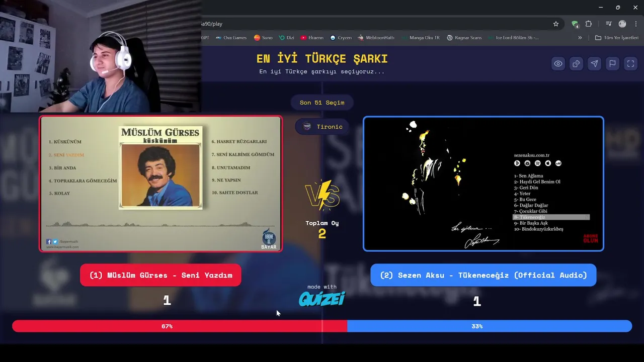
Task: Open the Cryzen bookmark
Action: pyautogui.click(x=341, y=38)
